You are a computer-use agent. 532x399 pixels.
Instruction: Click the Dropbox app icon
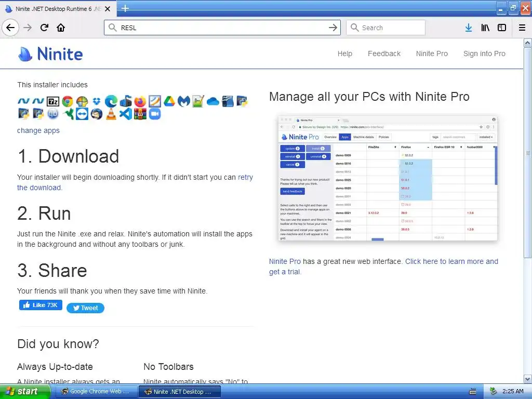point(97,101)
